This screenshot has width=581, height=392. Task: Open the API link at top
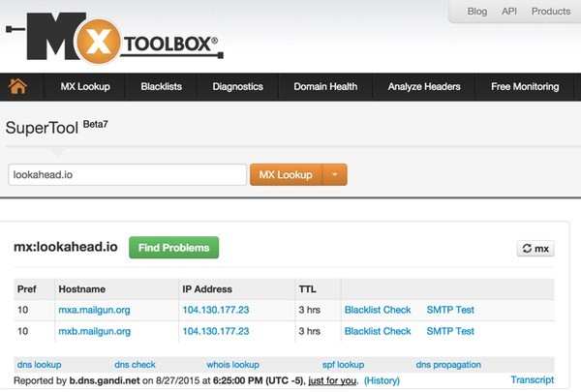coord(509,12)
